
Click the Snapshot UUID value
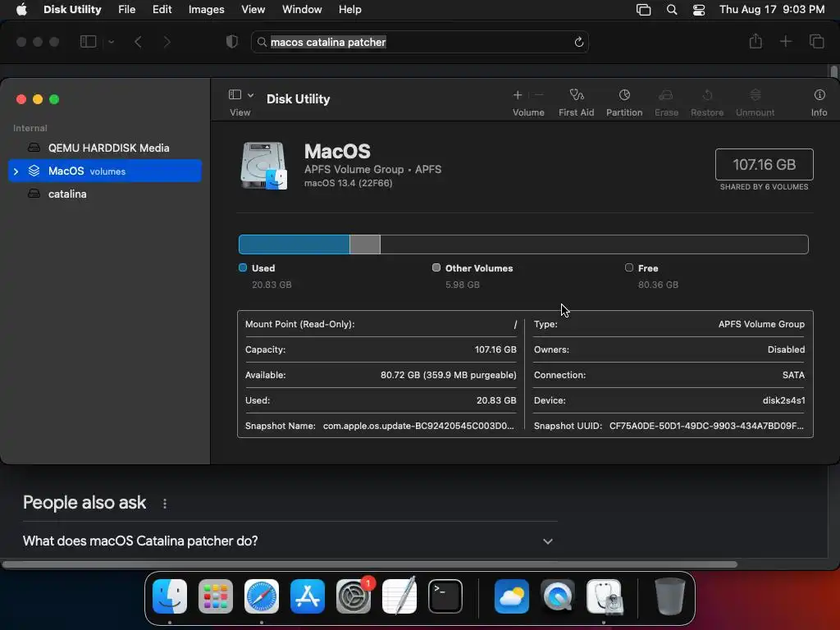[706, 426]
